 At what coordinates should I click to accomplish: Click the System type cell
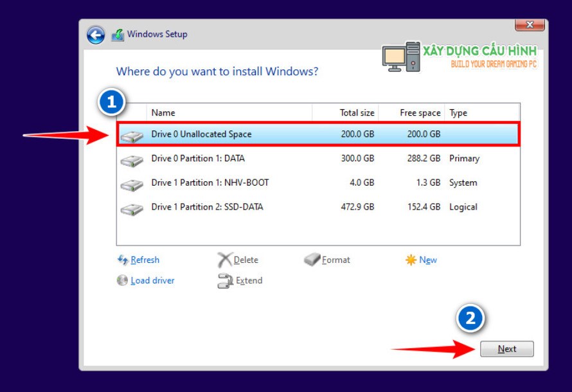463,183
